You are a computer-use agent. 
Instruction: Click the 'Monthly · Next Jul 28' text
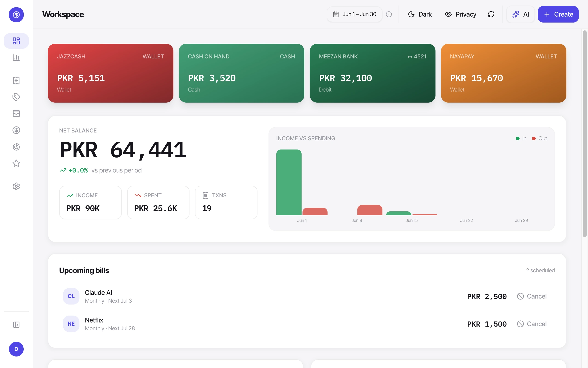110,328
